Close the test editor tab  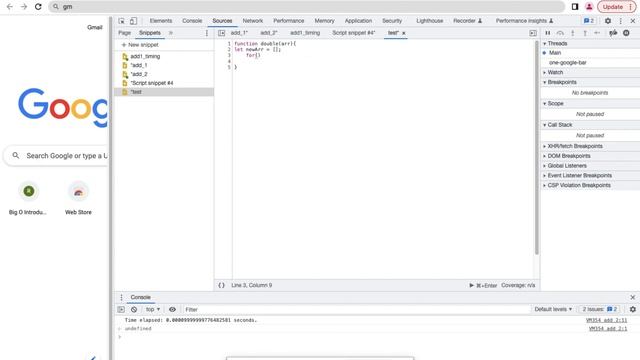pyautogui.click(x=404, y=33)
